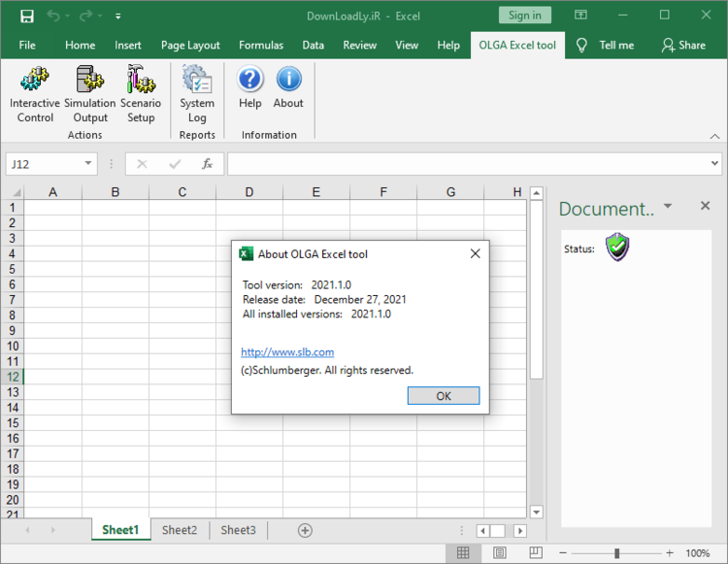Close the Document side pane
The height and width of the screenshot is (564, 728).
706,206
